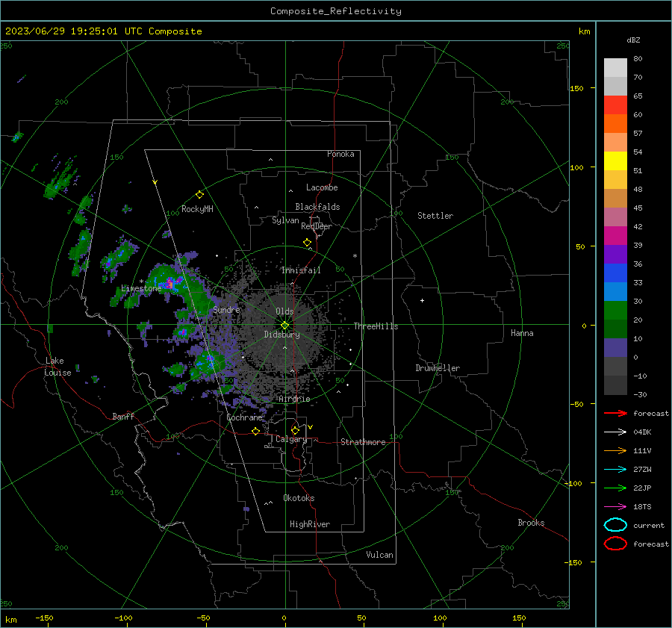Select the Brooks label

531,523
